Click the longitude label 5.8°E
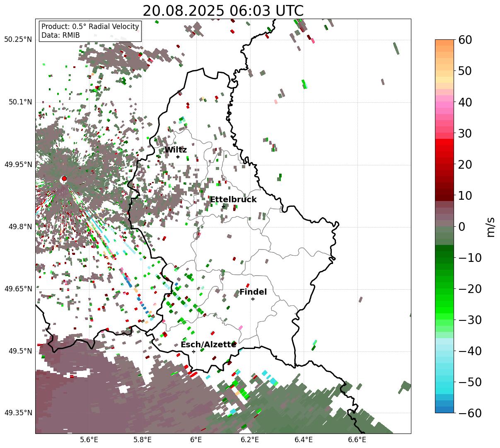 point(143,439)
